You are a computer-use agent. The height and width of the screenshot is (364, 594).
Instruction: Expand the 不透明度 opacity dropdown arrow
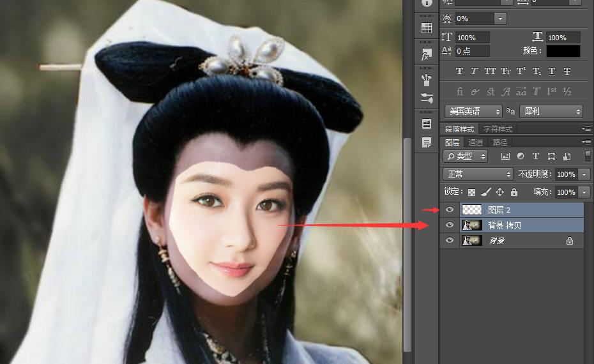pyautogui.click(x=584, y=174)
